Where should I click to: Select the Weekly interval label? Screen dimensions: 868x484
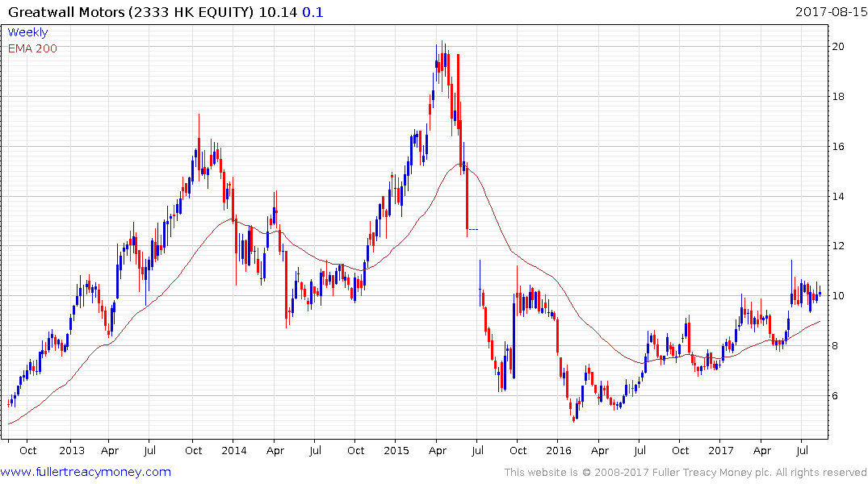(x=27, y=32)
